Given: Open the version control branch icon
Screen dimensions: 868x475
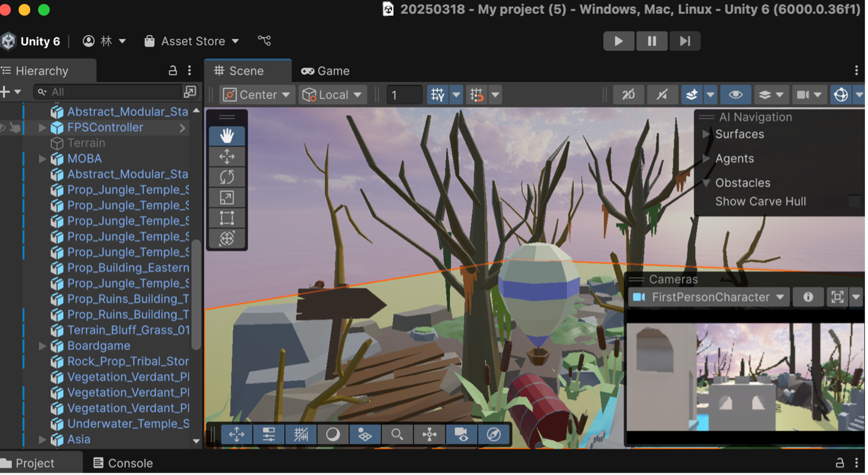Looking at the screenshot, I should point(265,41).
